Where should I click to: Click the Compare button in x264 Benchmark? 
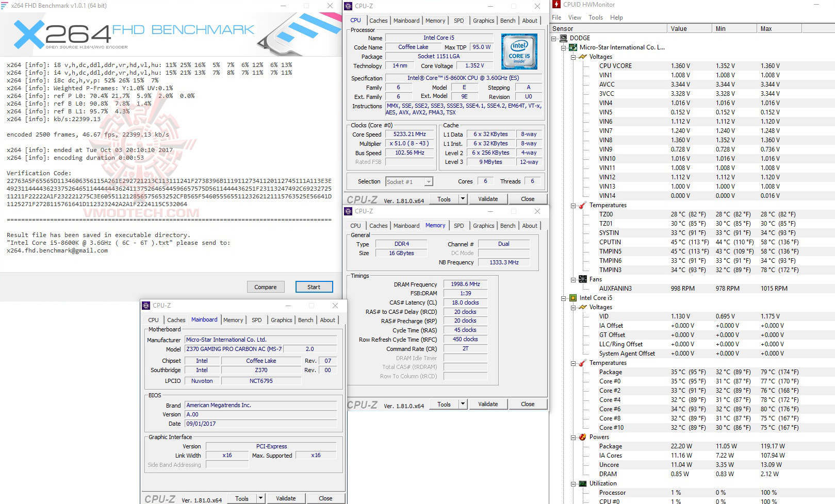[266, 287]
